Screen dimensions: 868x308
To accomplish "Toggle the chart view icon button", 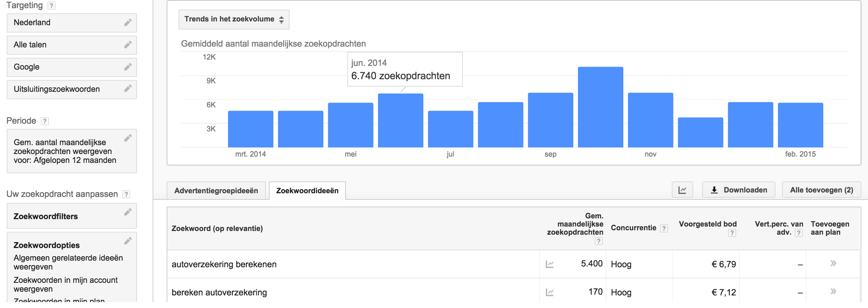I will (x=682, y=190).
